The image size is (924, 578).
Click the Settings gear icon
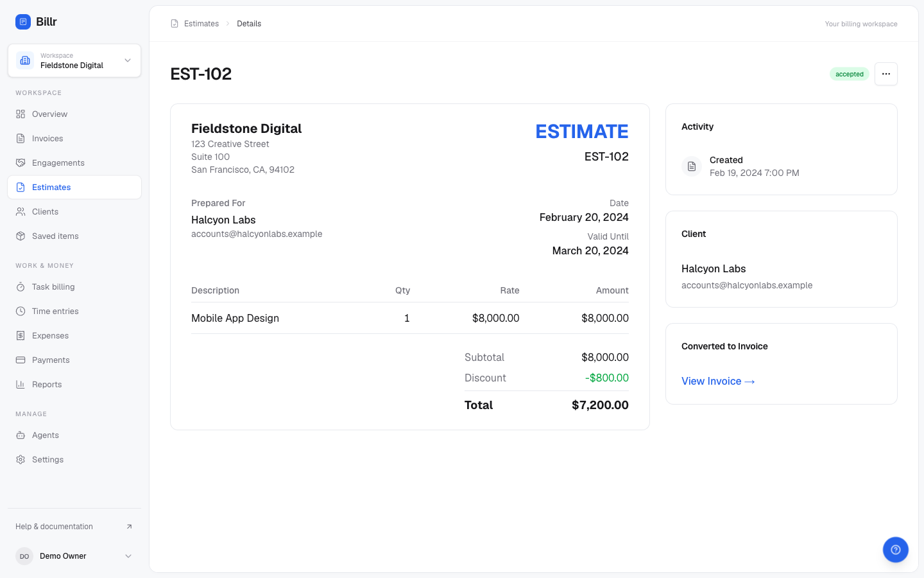[x=21, y=460]
